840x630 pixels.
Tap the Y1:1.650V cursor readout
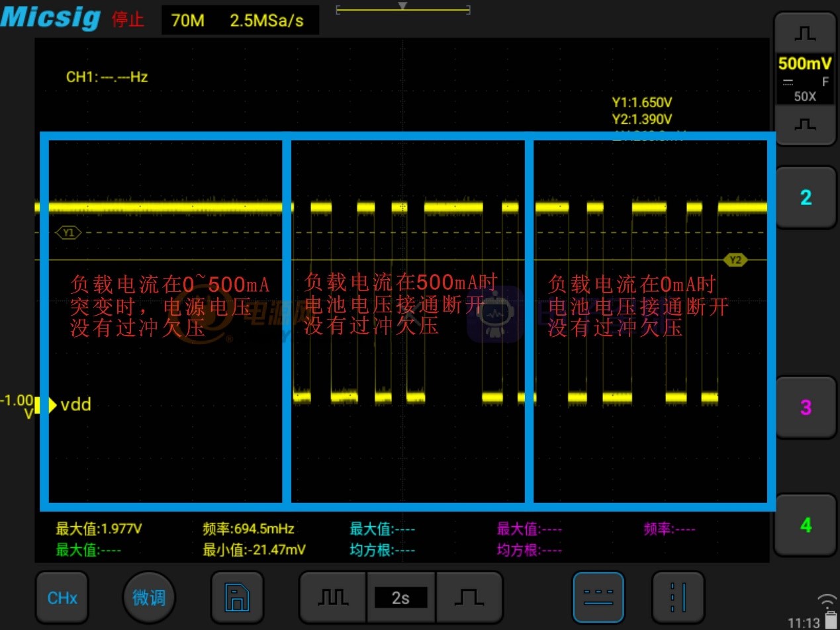641,103
